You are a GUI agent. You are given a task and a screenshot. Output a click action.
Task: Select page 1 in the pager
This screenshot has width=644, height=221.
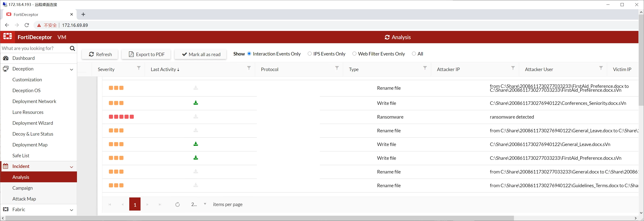[x=135, y=204]
